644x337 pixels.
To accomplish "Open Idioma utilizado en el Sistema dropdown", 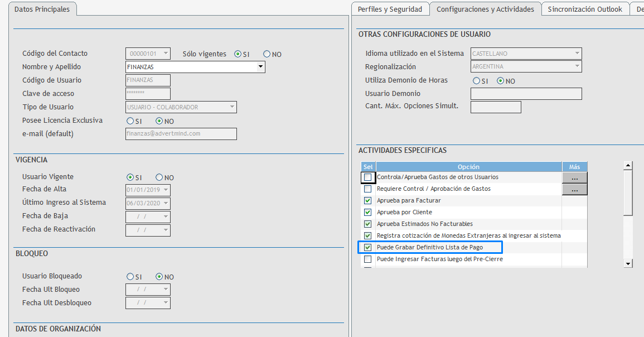I will [577, 54].
